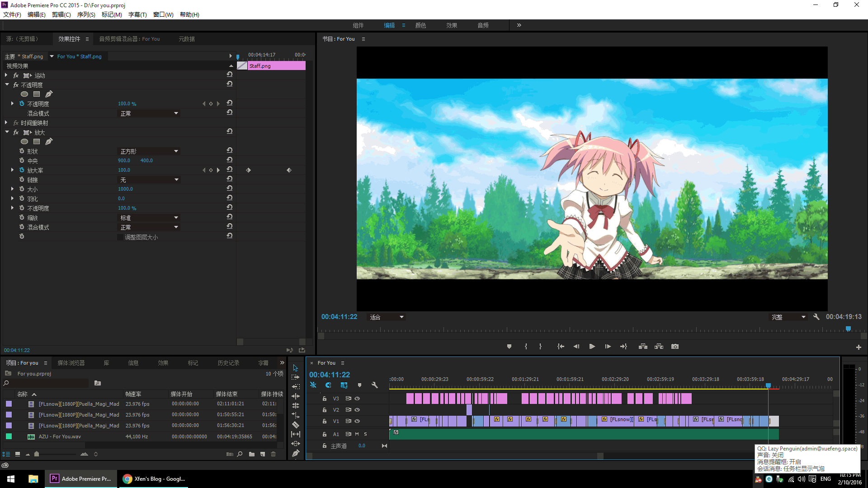The image size is (868, 488).
Task: Open the 缩放 dropdown showing 标准
Action: (x=149, y=218)
